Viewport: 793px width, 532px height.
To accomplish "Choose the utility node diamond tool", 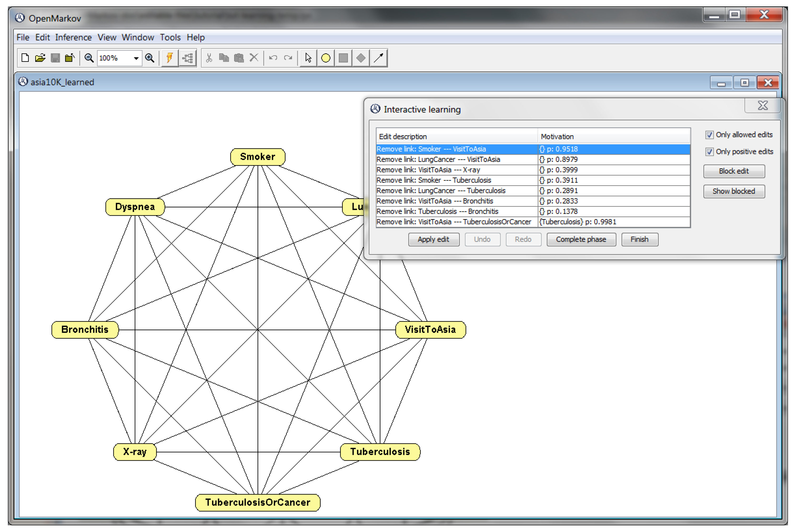I will click(361, 58).
